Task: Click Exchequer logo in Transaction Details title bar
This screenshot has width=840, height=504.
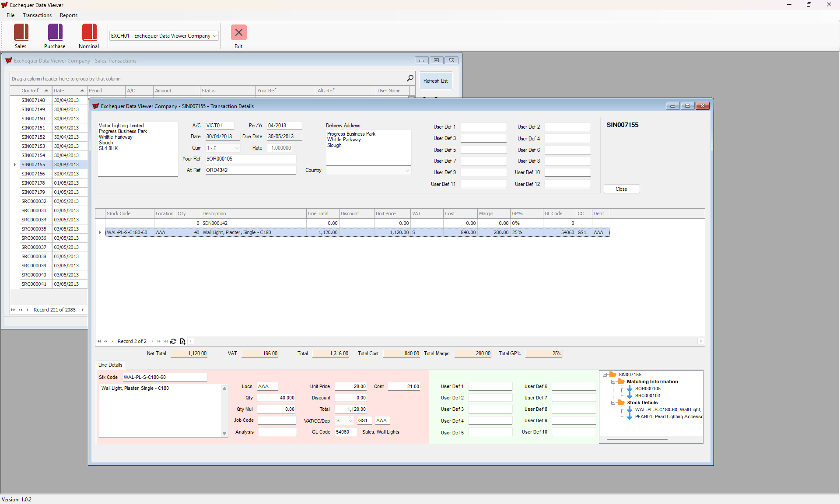Action: (95, 106)
